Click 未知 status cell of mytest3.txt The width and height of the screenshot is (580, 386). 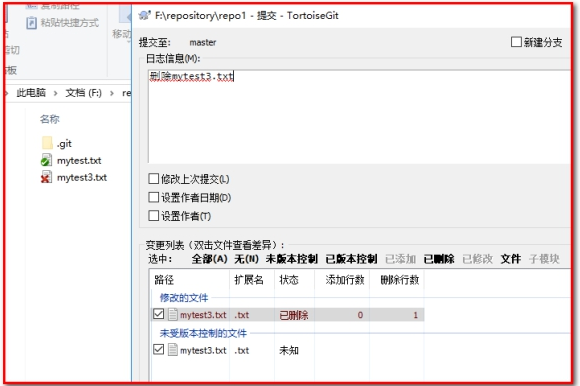pyautogui.click(x=289, y=350)
